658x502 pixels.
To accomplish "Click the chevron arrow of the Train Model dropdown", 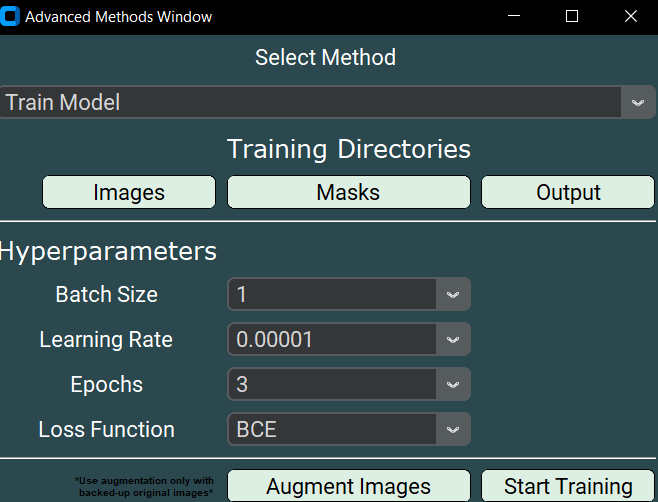I will point(637,102).
